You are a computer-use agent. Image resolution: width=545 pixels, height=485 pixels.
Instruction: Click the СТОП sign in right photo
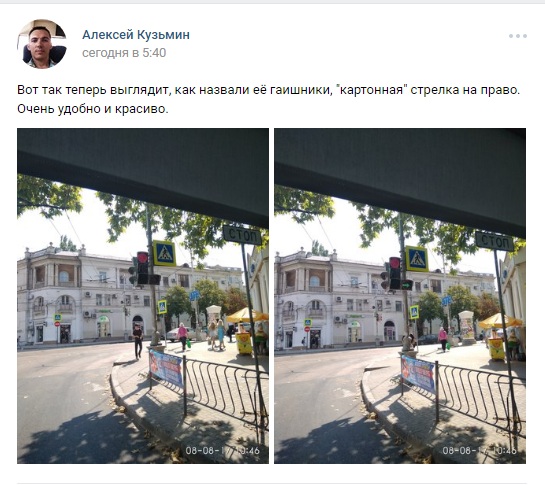pos(495,241)
